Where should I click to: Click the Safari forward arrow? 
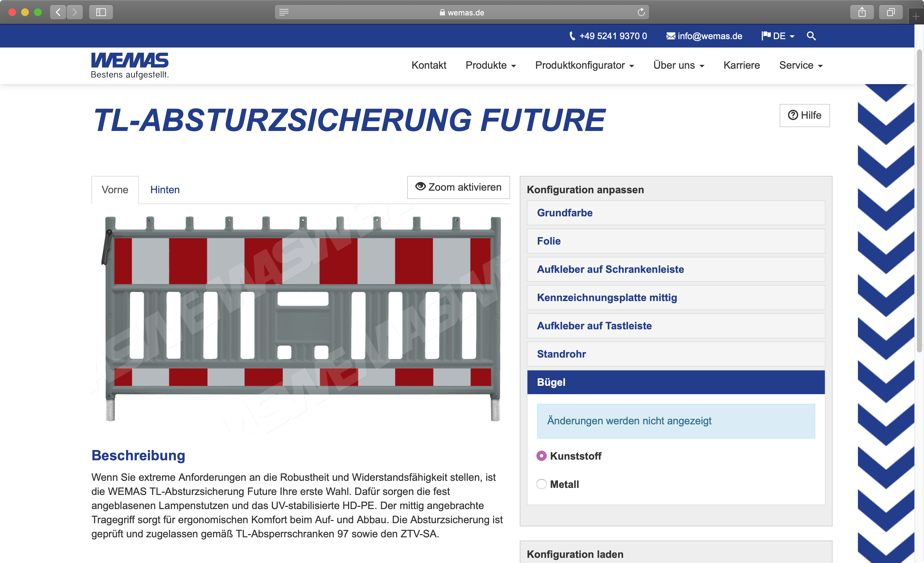(75, 12)
